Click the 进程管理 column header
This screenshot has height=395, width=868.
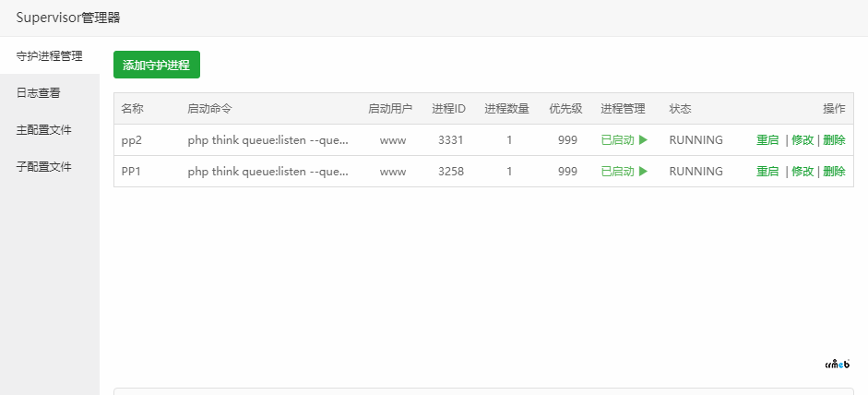click(623, 109)
